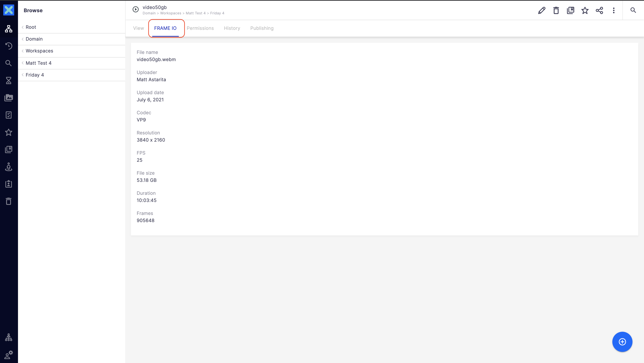This screenshot has width=644, height=363.
Task: Open the person location sidebar icon
Action: 9,167
